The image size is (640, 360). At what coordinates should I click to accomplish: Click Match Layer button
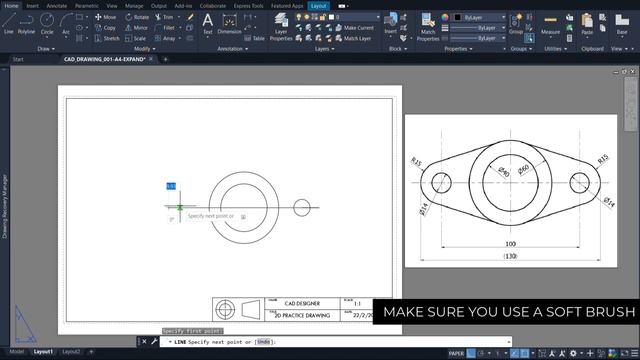coord(353,38)
